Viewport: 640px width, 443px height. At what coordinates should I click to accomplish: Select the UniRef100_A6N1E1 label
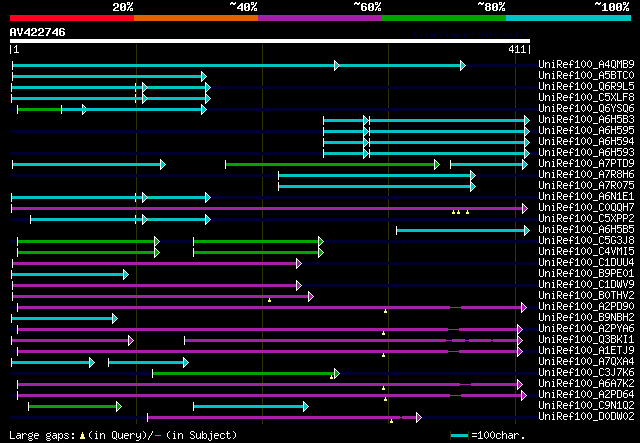586,197
